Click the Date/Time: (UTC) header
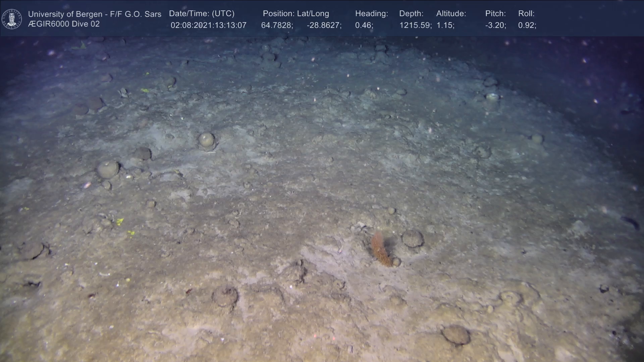The width and height of the screenshot is (644, 362). click(202, 14)
